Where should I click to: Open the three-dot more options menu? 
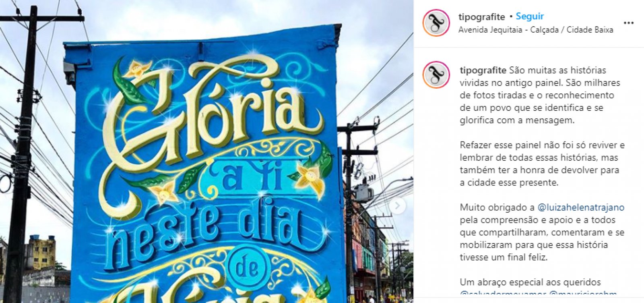(629, 23)
